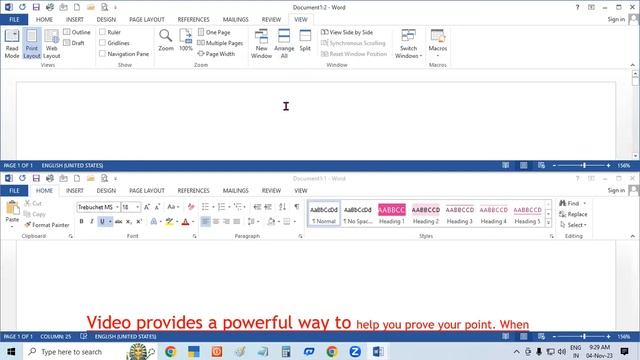Set zoom to 100% button
640x360 pixels.
pyautogui.click(x=186, y=40)
